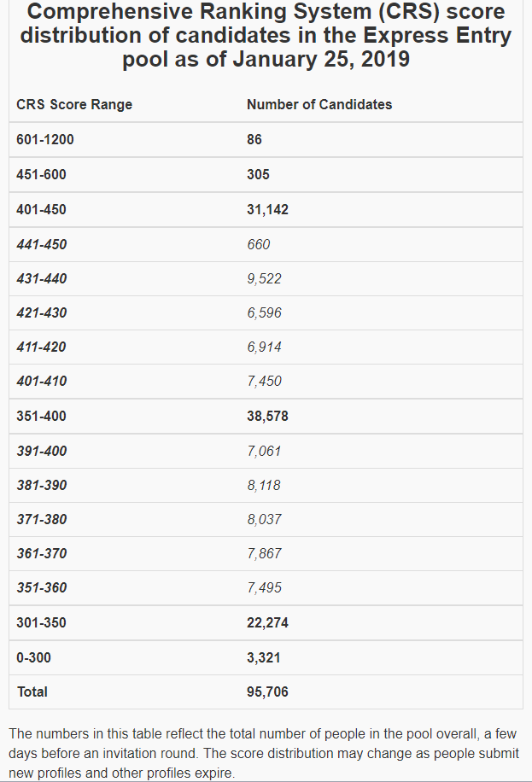Viewport: 532px width, 782px height.
Task: Click the candidate count 305
Action: (x=258, y=174)
